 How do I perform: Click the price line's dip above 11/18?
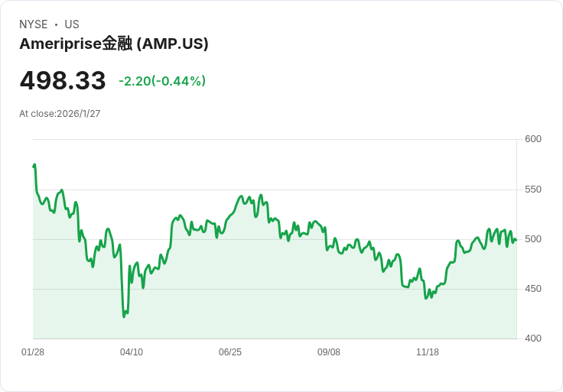coord(426,297)
